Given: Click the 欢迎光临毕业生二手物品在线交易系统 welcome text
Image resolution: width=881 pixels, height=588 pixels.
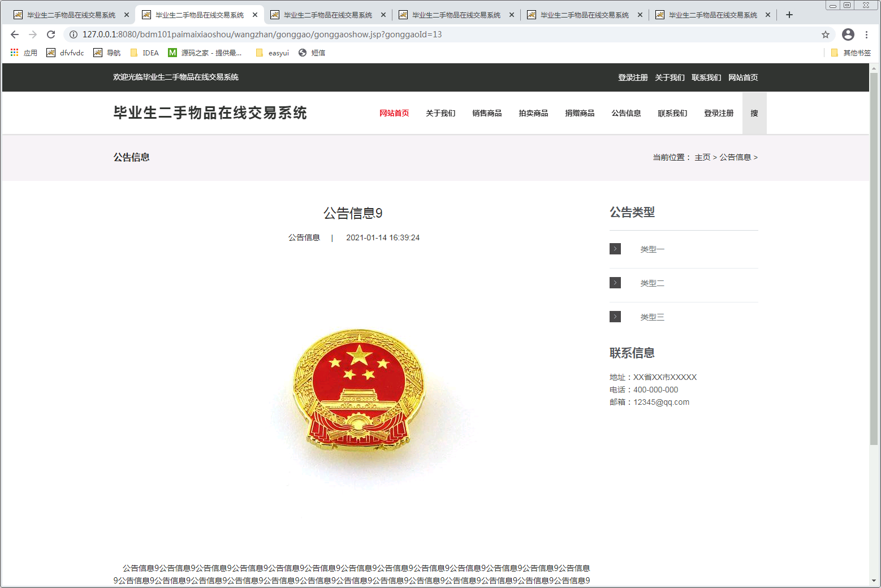Looking at the screenshot, I should 176,77.
